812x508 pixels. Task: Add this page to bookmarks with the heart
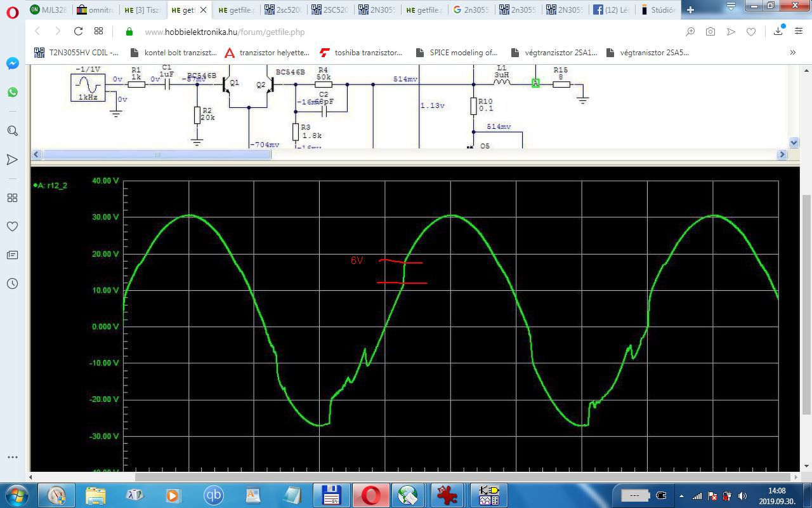pos(751,32)
